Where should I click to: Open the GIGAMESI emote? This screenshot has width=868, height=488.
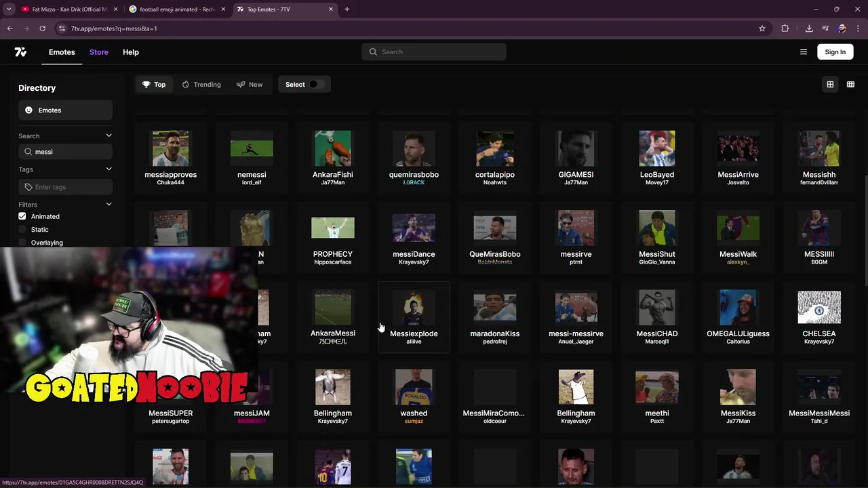pyautogui.click(x=576, y=158)
